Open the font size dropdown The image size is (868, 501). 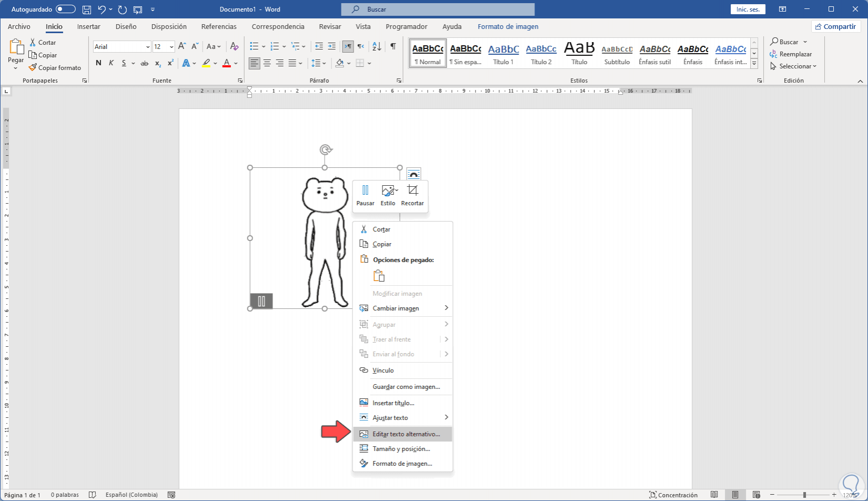171,47
